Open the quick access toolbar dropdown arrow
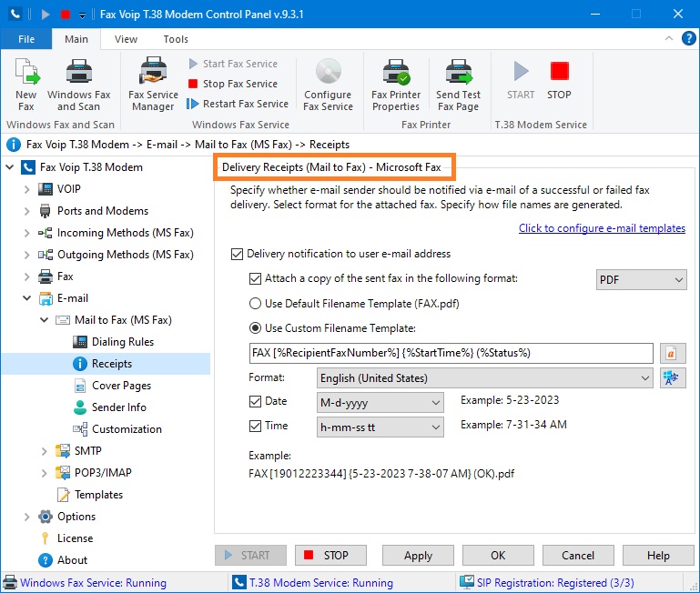Viewport: 700px width, 593px height. pos(82,15)
